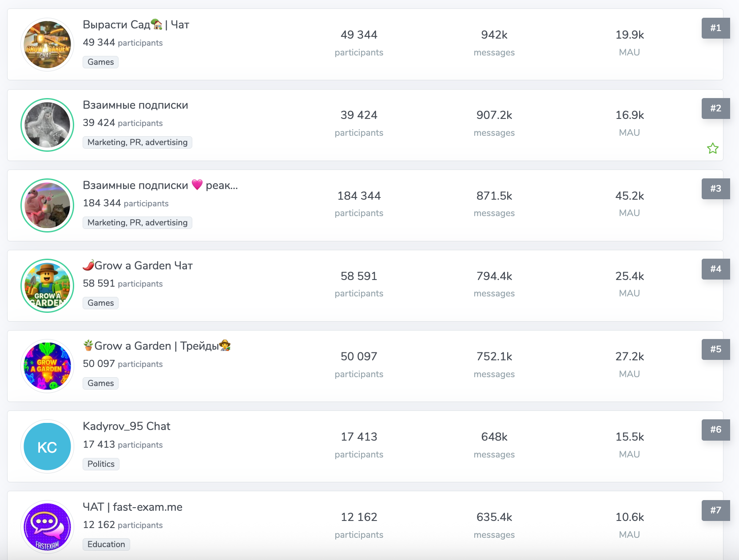739x560 pixels.
Task: Open Grow a Garden | Трейды title
Action: [157, 346]
